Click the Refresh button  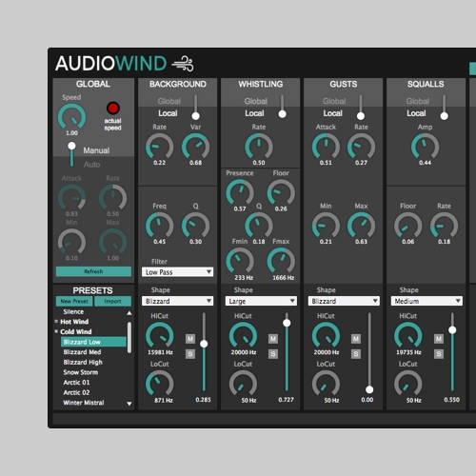pyautogui.click(x=93, y=271)
